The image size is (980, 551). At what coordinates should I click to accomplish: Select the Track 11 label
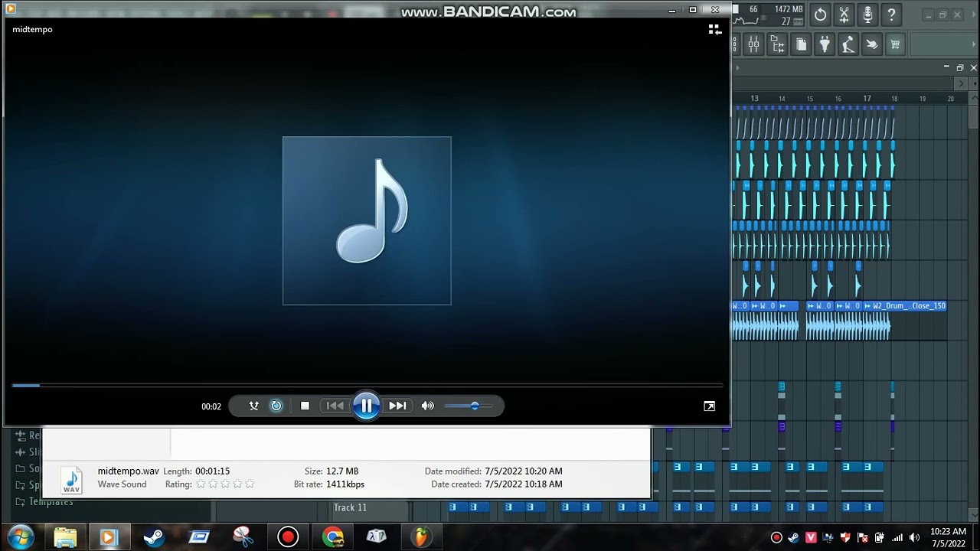coord(350,507)
